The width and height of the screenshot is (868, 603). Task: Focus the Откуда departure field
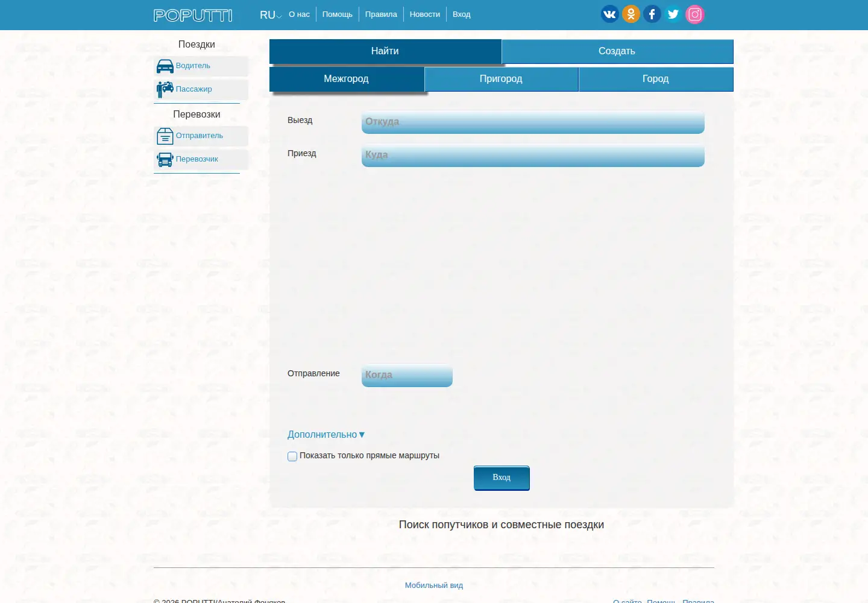pos(533,122)
